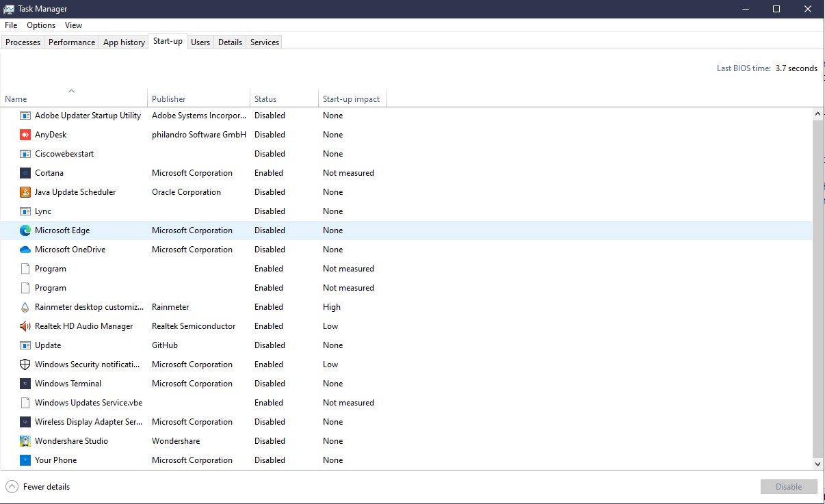Switch to the Services tab
Screen dimensions: 825x504
tap(265, 42)
